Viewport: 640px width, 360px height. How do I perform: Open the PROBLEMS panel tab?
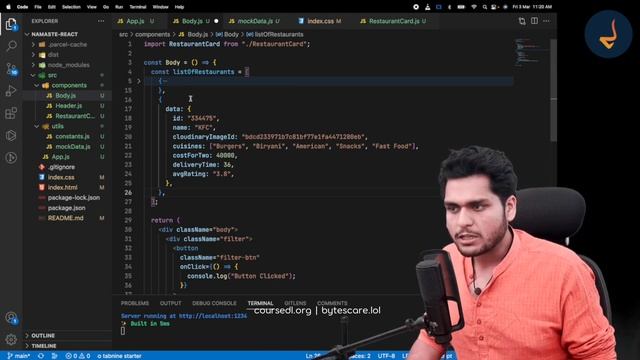pos(135,303)
